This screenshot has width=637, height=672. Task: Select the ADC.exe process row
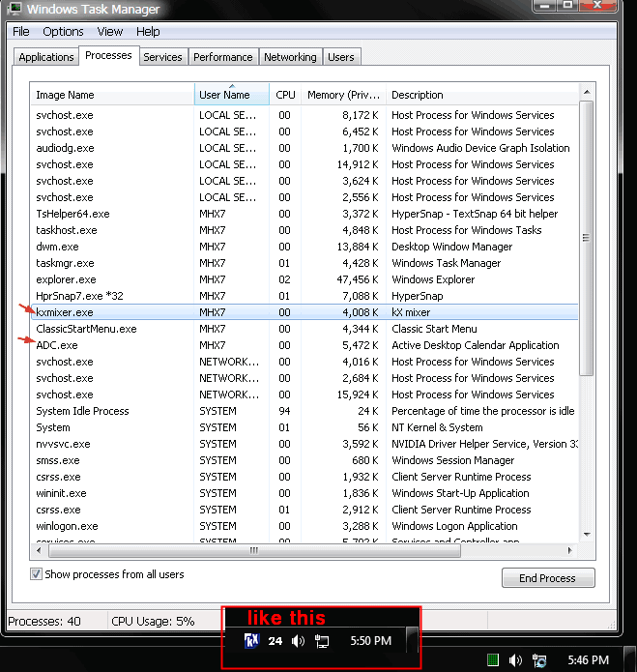304,345
